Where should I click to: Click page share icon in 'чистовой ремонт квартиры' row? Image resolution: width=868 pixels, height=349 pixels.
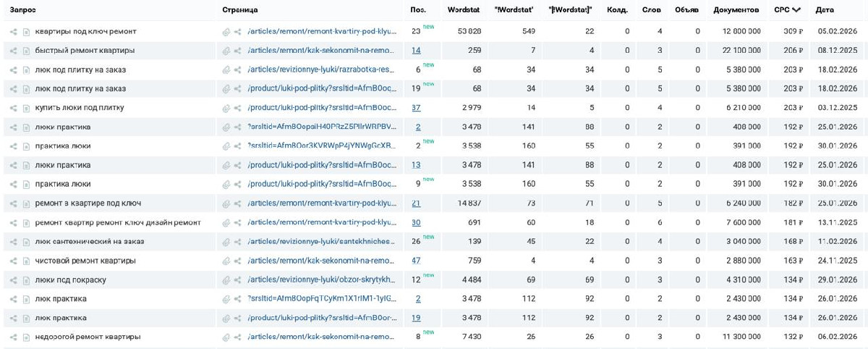tap(237, 261)
